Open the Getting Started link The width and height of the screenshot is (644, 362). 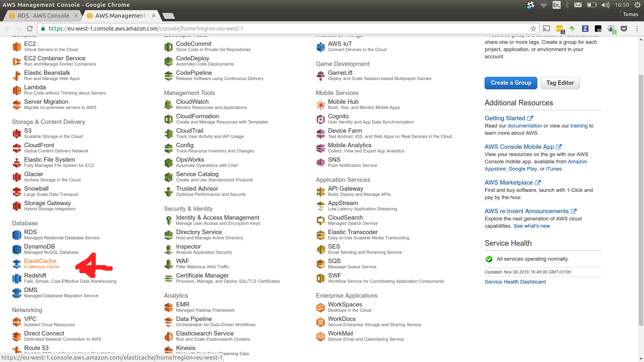(x=509, y=118)
